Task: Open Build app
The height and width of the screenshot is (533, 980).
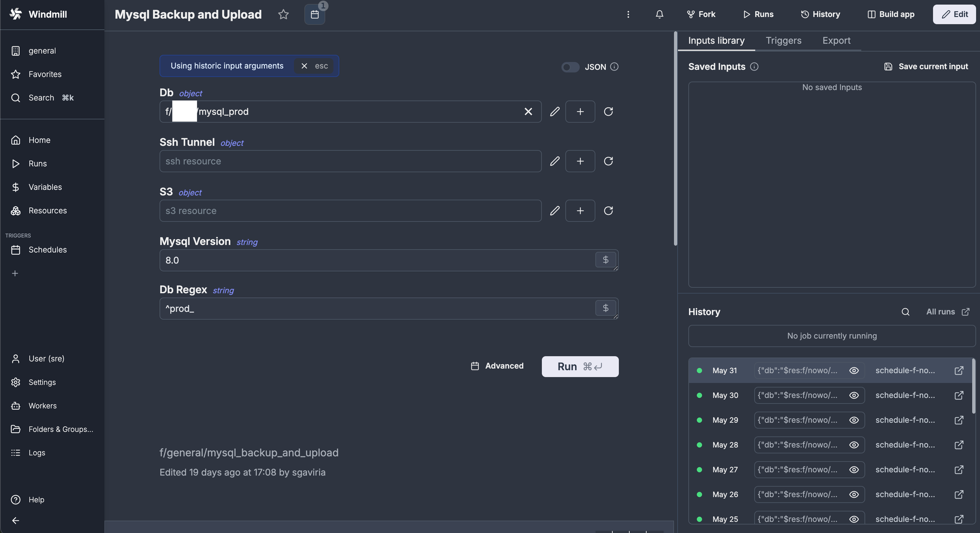Action: (x=891, y=15)
